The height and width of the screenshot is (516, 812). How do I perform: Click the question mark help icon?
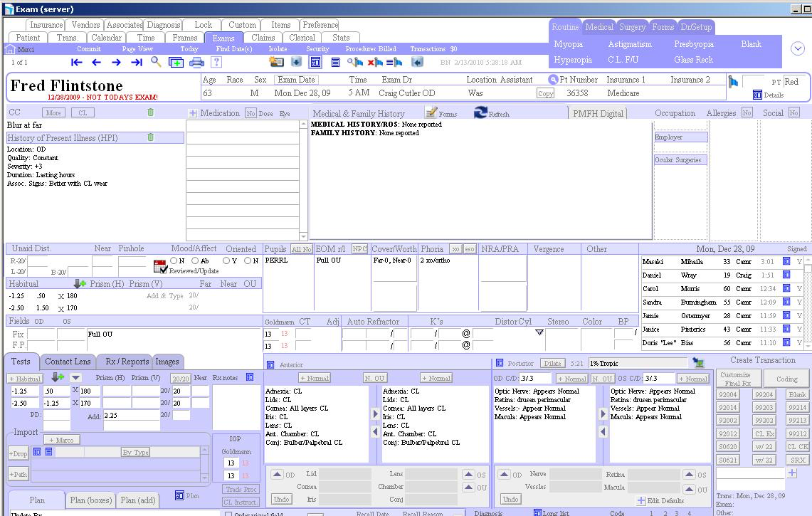point(216,62)
